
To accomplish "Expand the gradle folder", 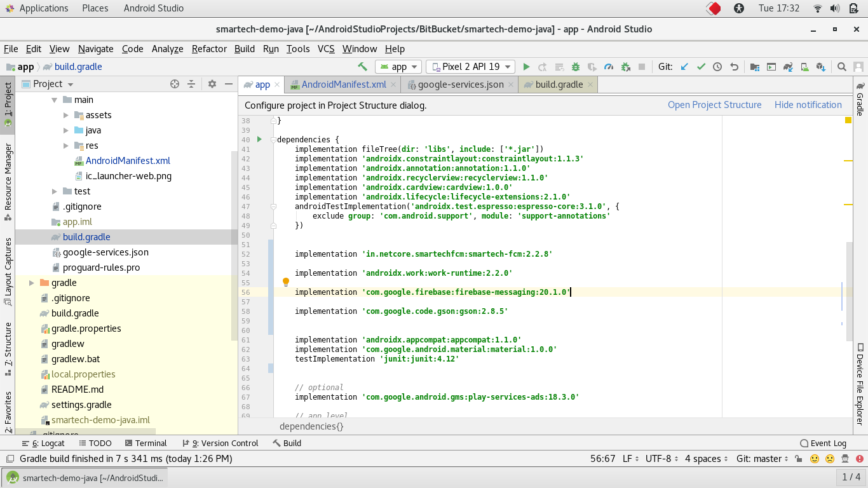I will click(32, 283).
